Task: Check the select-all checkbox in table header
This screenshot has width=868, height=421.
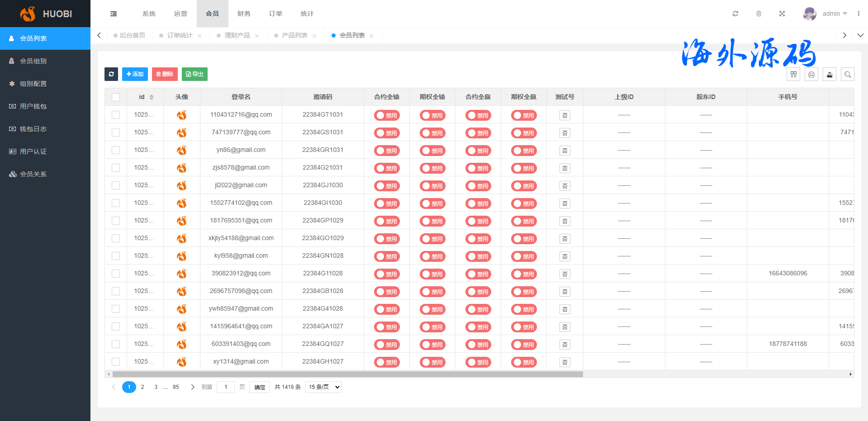Action: click(x=116, y=97)
